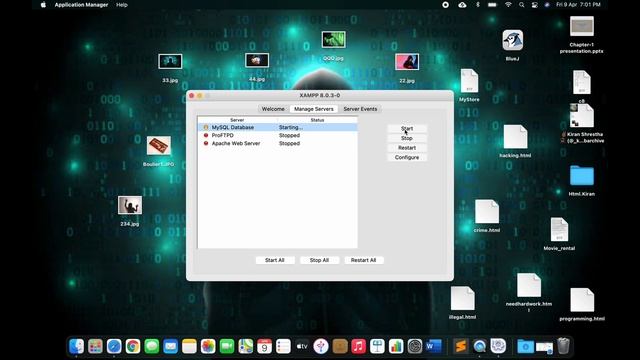Click the ProFTPD red status icon

[206, 135]
